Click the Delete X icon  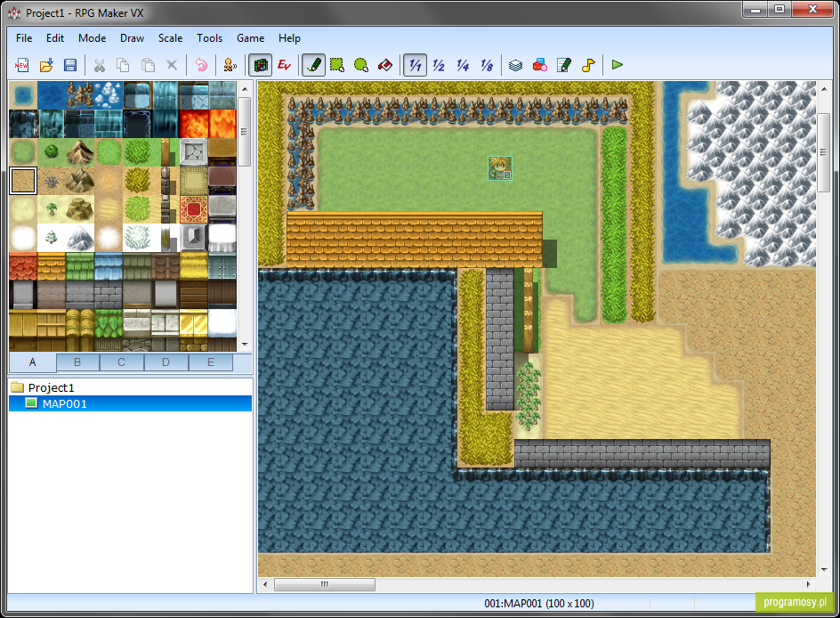pos(172,65)
